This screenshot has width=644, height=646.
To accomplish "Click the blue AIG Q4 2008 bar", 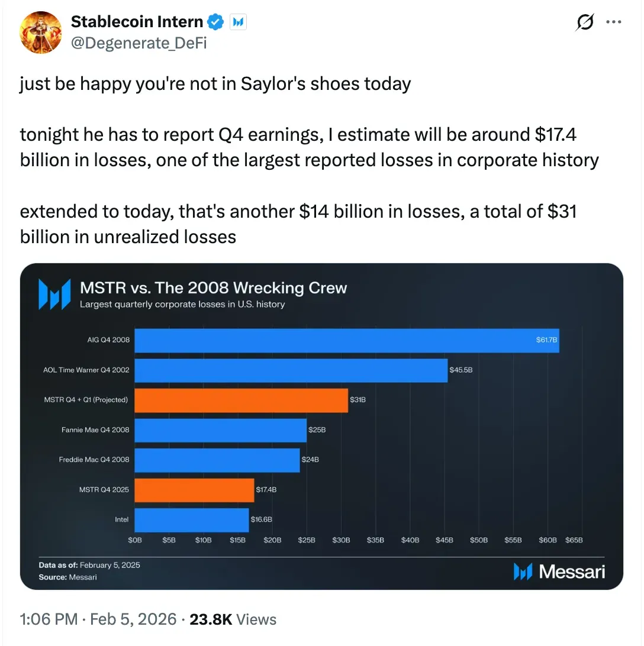I will 347,340.
